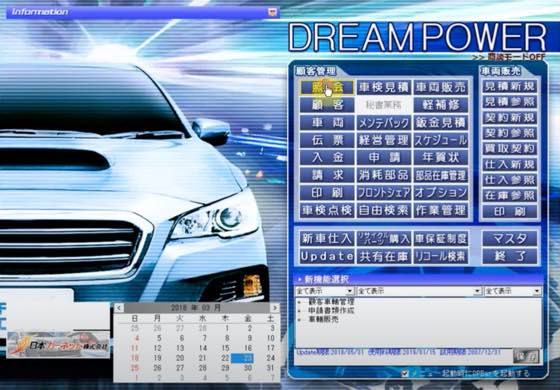The image size is (560, 390).
Task: Go to next month in calendar
Action: pos(275,308)
